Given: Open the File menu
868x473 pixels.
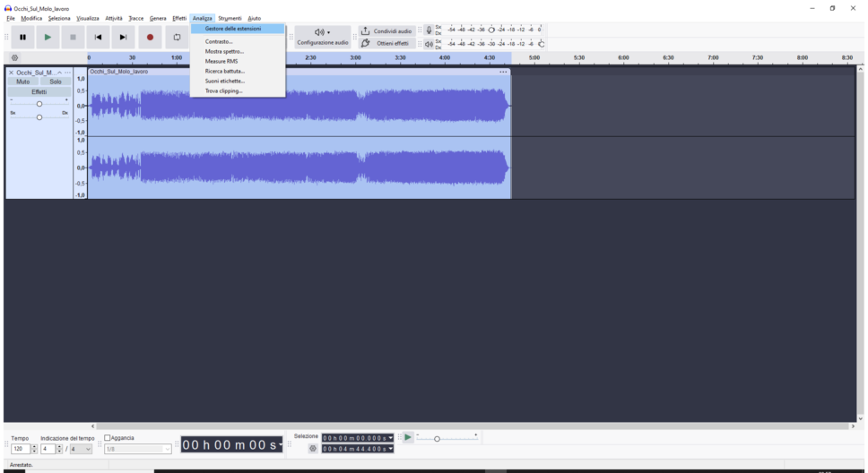Looking at the screenshot, I should [11, 18].
